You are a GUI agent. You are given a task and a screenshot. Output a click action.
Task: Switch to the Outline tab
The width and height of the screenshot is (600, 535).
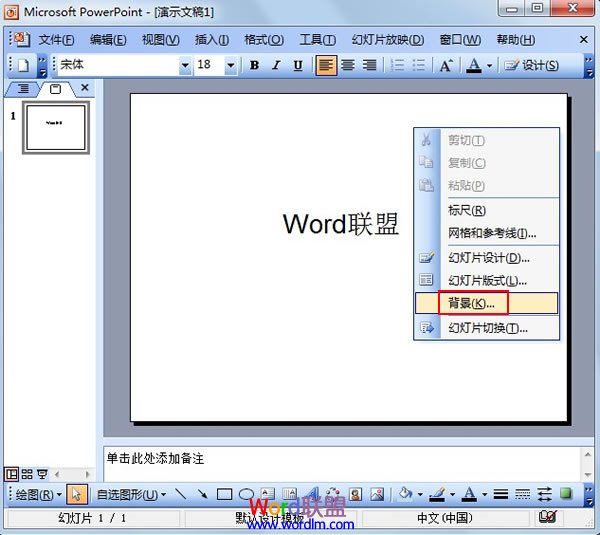tap(23, 89)
